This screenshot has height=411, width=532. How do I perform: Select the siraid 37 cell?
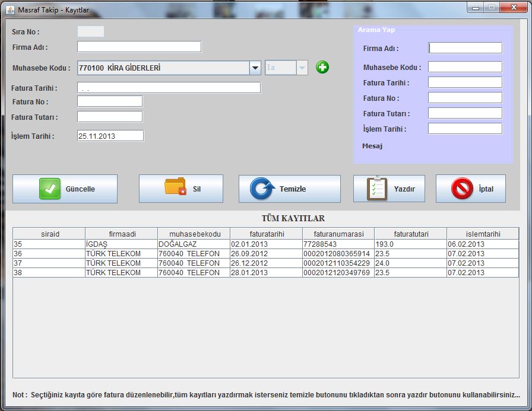click(x=49, y=263)
